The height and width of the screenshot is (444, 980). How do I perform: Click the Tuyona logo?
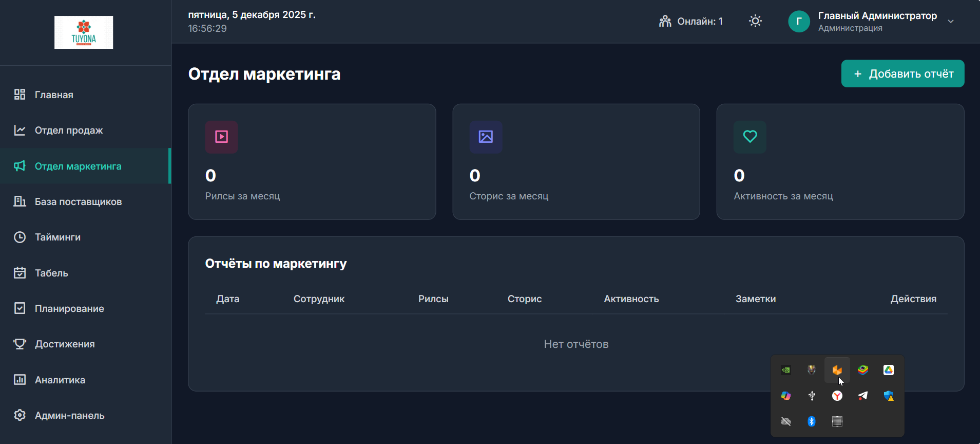pos(84,32)
